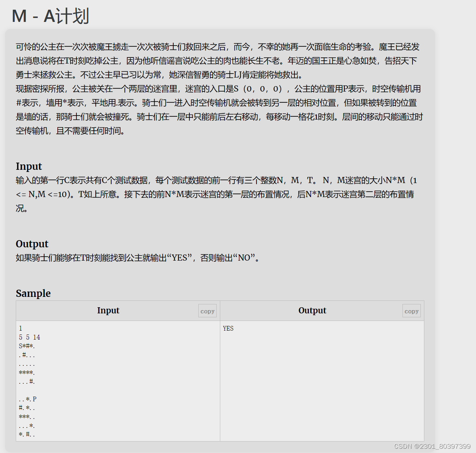Click the line starting '输入的第一行C表示'
The width and height of the screenshot is (476, 453).
pyautogui.click(x=216, y=180)
